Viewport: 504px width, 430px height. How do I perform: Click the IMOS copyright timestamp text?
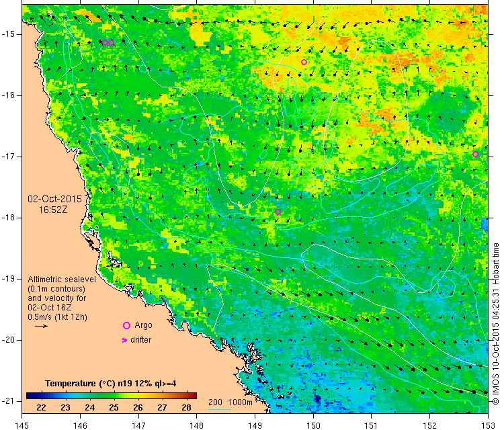(x=496, y=324)
